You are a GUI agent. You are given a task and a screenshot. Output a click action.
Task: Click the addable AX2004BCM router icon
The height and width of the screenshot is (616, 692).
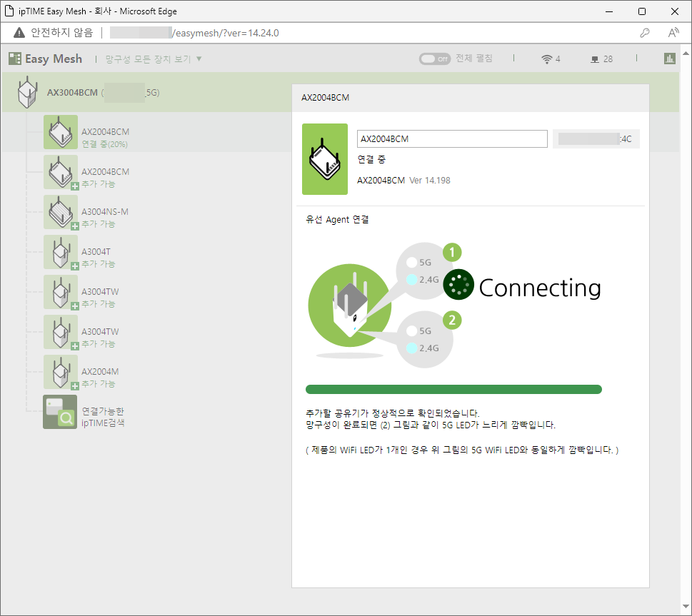tap(61, 172)
